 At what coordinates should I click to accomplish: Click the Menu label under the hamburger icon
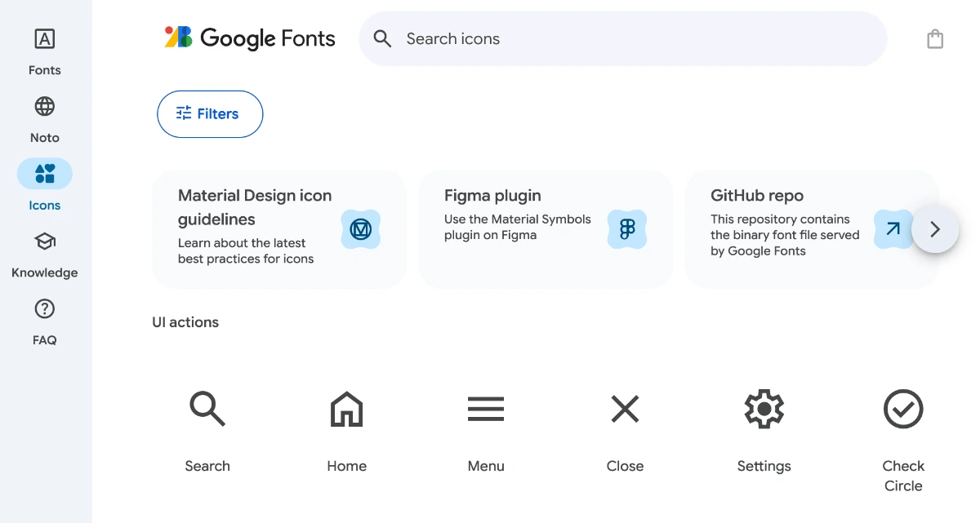(486, 466)
